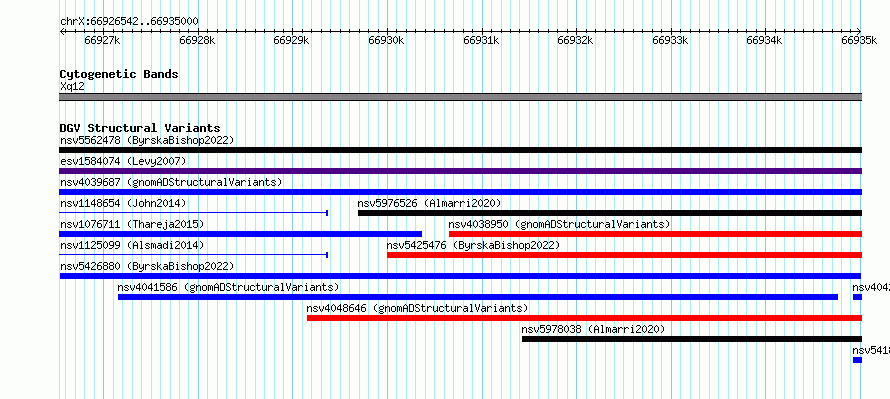Screen dimensions: 890x399
Task: Click the Cytogenetic Bands track title
Action: 119,74
